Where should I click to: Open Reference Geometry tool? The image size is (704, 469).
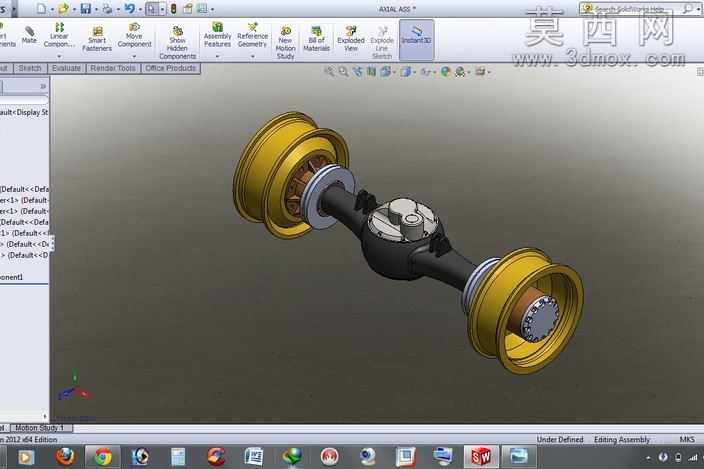click(x=252, y=35)
